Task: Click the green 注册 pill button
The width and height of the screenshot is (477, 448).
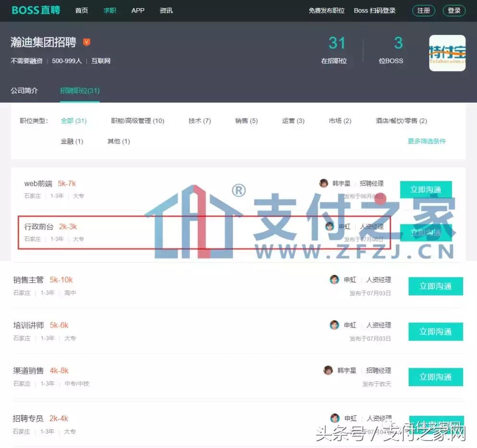Action: click(x=423, y=10)
